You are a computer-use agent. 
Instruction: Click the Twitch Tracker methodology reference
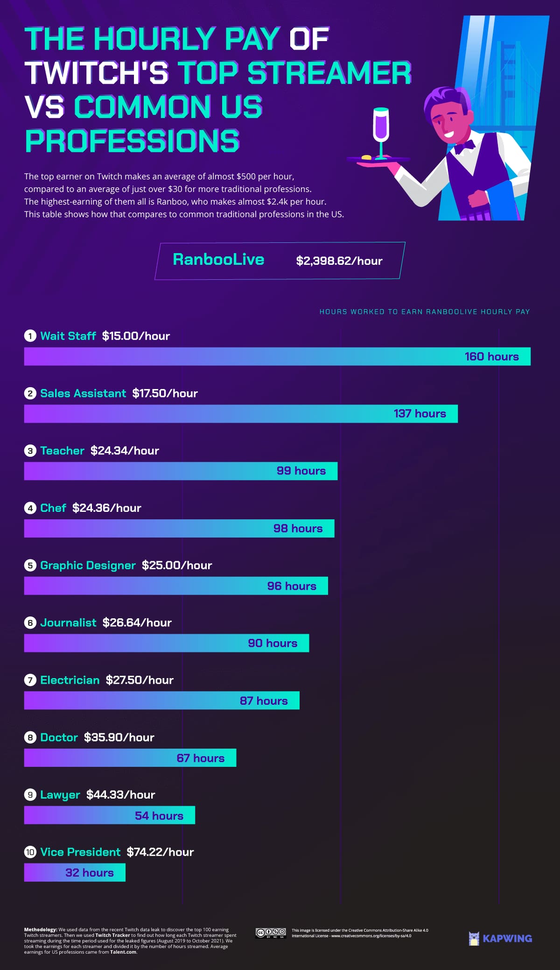pos(112,935)
